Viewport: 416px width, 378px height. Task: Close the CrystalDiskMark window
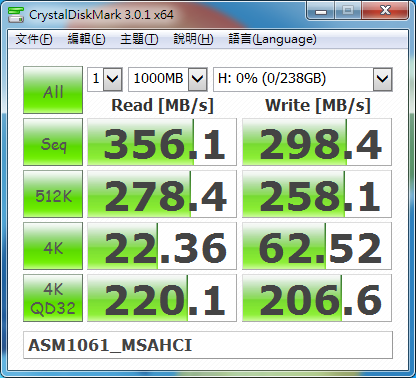click(385, 11)
